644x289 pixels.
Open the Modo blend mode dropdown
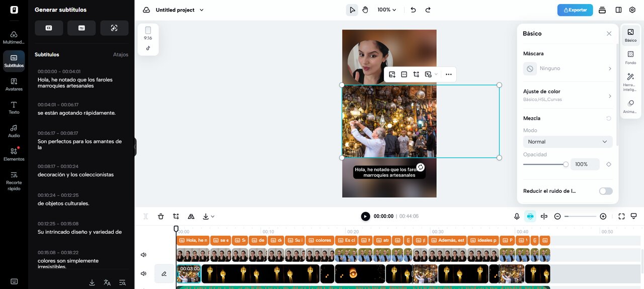point(568,142)
